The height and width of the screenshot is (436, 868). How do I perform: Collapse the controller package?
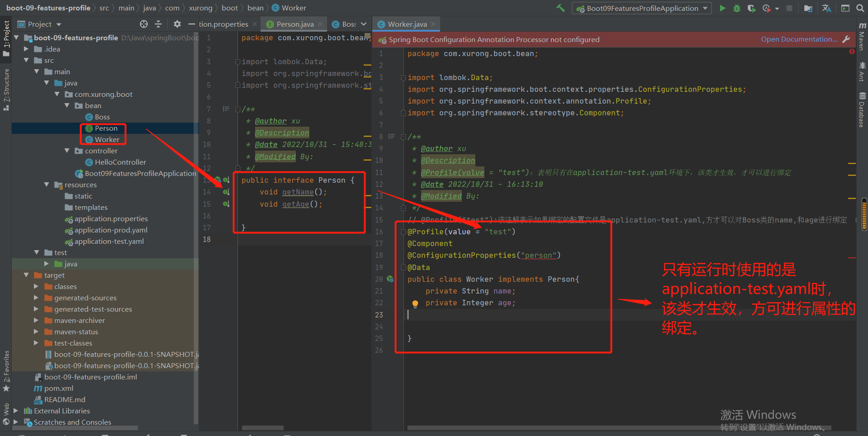67,151
